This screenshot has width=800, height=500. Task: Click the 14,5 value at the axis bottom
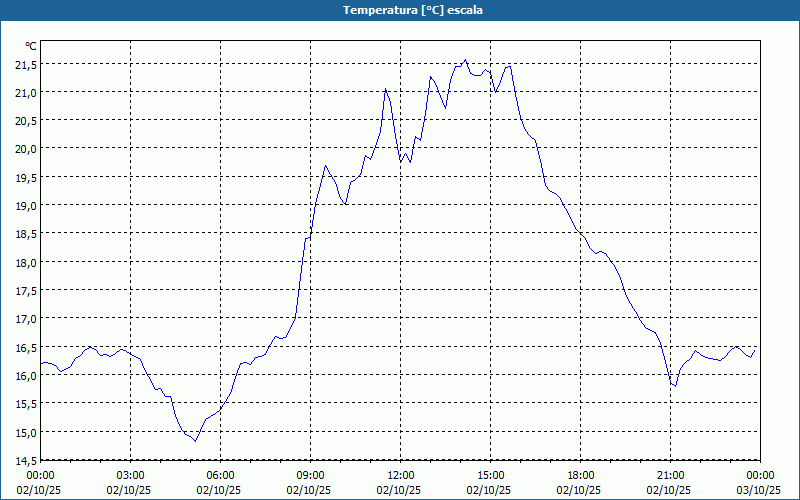click(25, 460)
